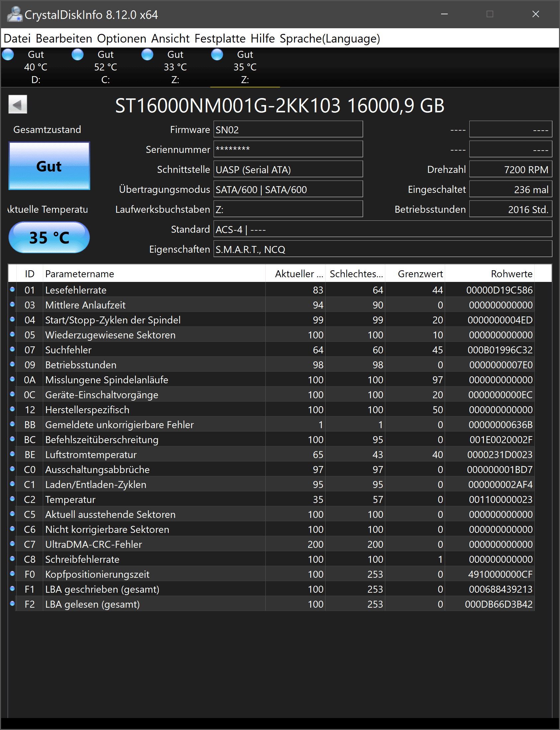This screenshot has height=730, width=560.
Task: Select the Wiederzugewiesene Sektoren row
Action: coord(271,335)
